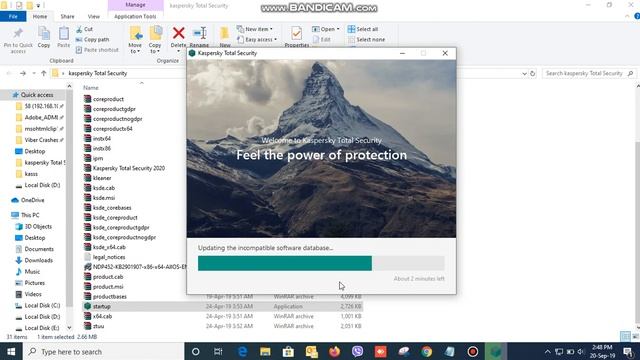Switch to the Home ribbon tab
640x360 pixels.
(40, 16)
